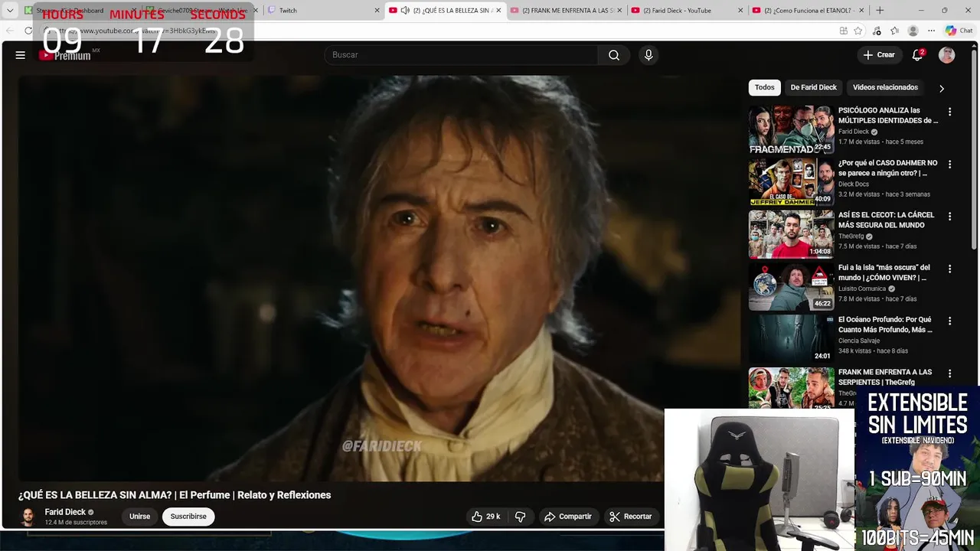Open title El Océano Profundo
Screen dimensions: 980x551
pos(885,324)
